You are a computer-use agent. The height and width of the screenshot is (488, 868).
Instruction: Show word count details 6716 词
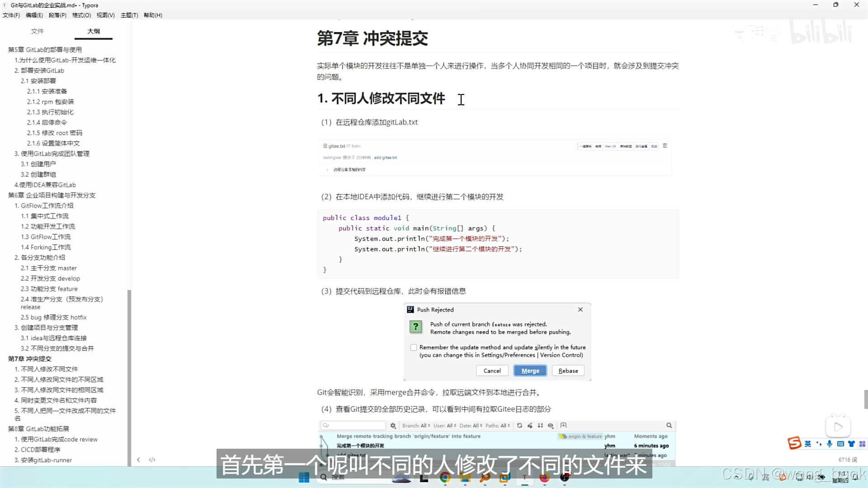tap(848, 460)
